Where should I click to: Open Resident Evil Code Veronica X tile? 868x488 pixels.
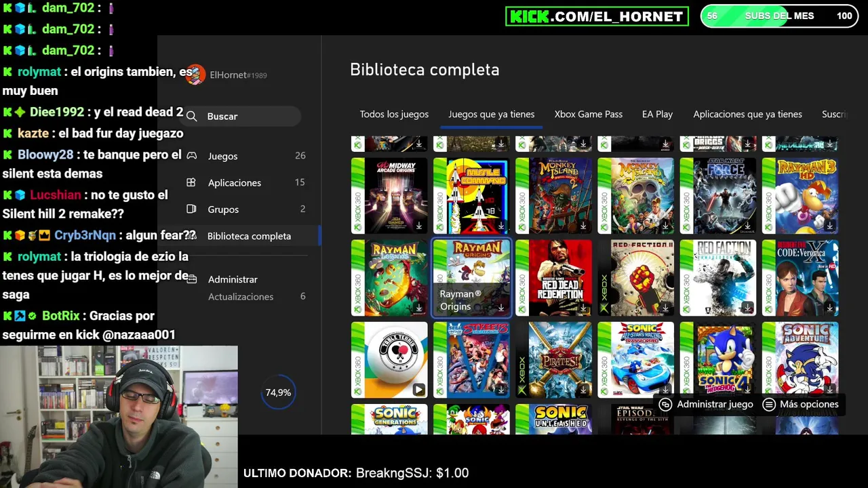(800, 278)
